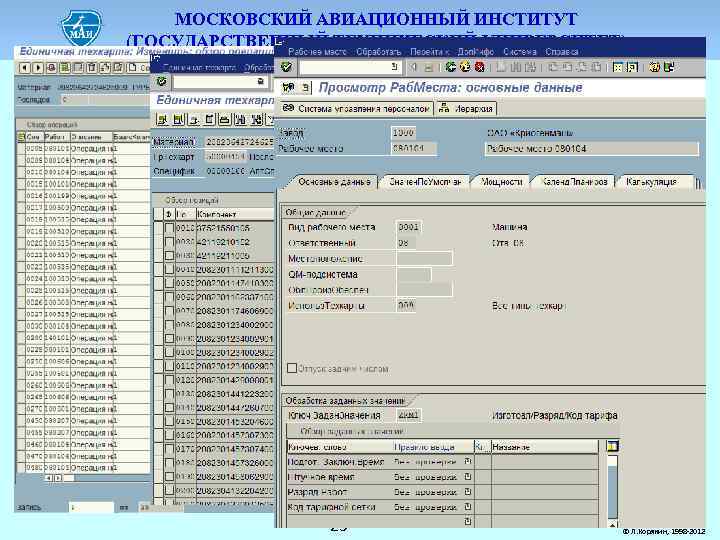The height and width of the screenshot is (540, 720).
Task: Click blank page Create icon in back window
Action: pos(132,68)
